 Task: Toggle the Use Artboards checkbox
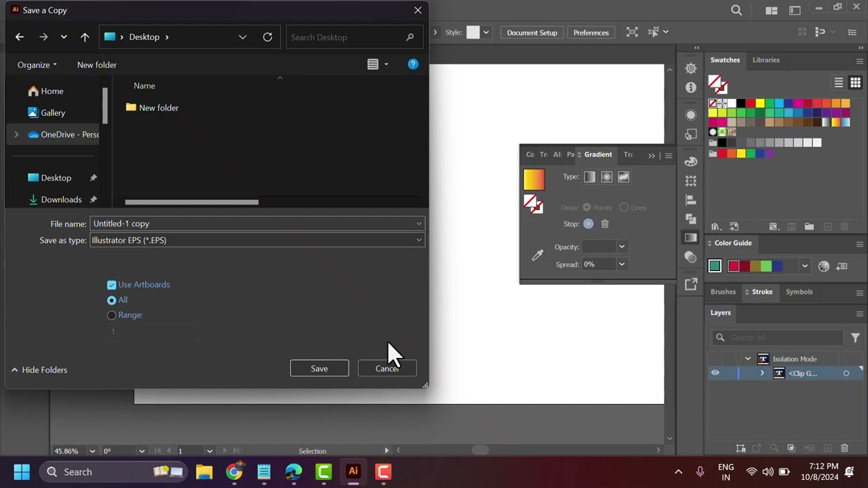(111, 285)
